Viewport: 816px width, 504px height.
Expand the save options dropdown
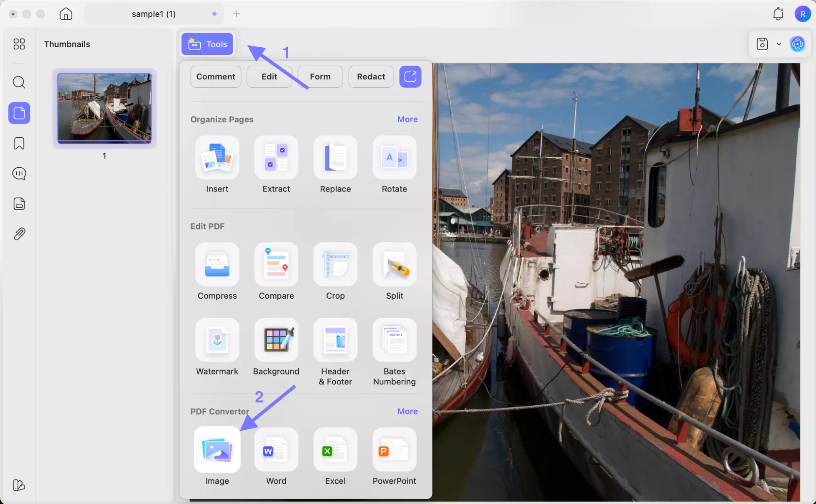click(779, 44)
